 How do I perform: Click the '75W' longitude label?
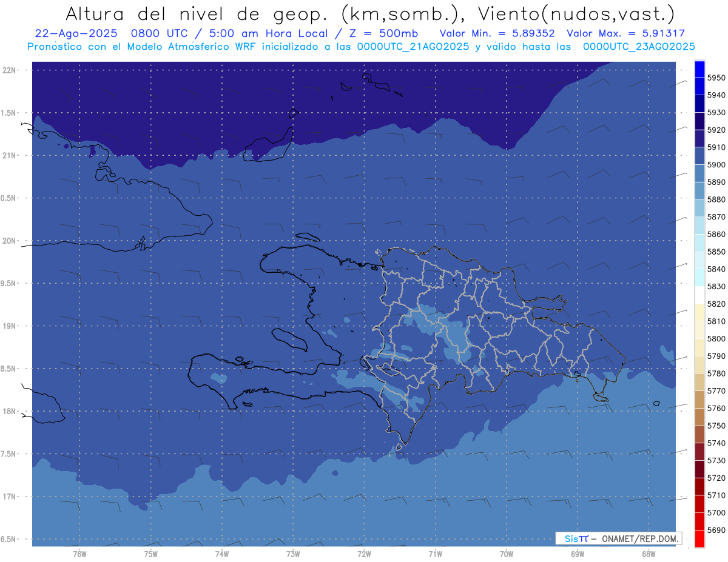(151, 554)
